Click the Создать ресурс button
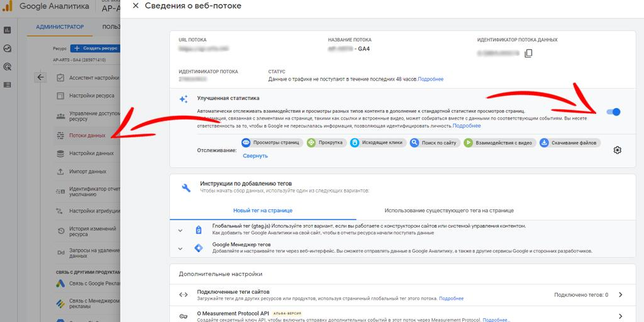This screenshot has width=644, height=322. tap(95, 48)
